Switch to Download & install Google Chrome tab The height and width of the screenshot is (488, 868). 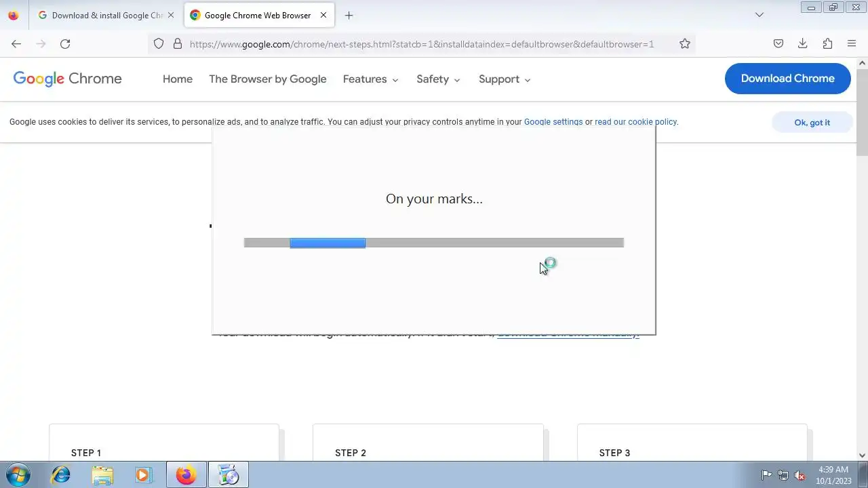click(x=106, y=15)
